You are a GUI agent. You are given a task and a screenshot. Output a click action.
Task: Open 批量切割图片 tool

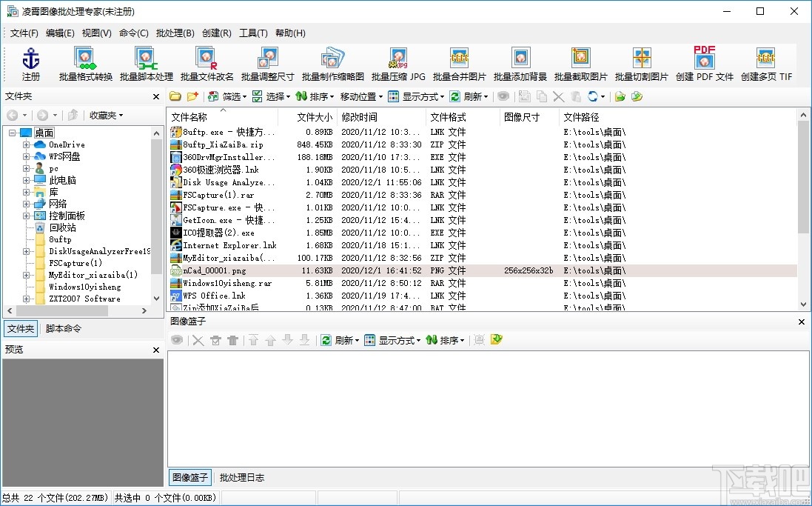coord(642,64)
